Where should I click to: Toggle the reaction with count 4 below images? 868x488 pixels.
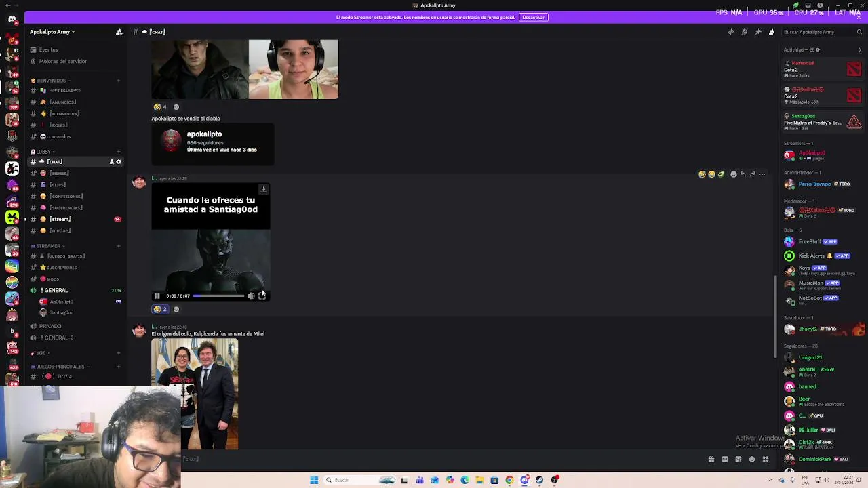[160, 107]
